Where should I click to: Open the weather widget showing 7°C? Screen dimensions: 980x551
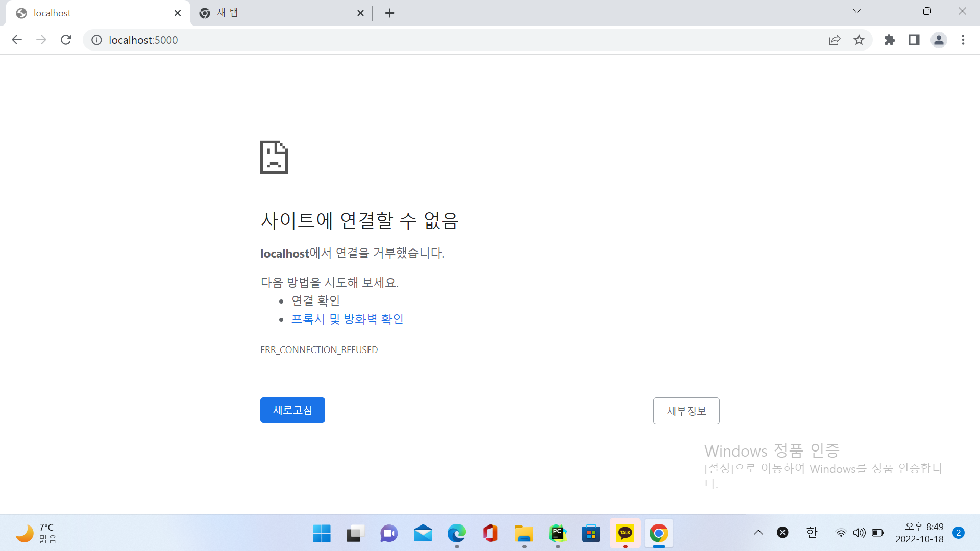[36, 533]
